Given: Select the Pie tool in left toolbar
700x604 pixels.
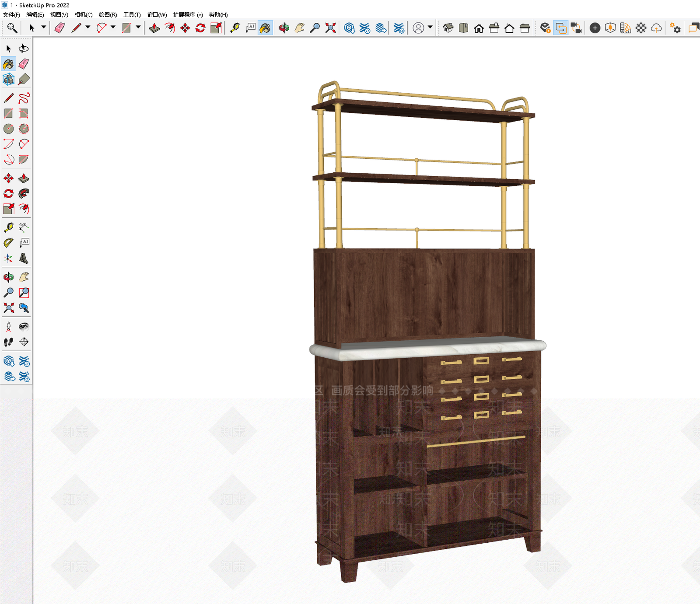Looking at the screenshot, I should [x=24, y=159].
